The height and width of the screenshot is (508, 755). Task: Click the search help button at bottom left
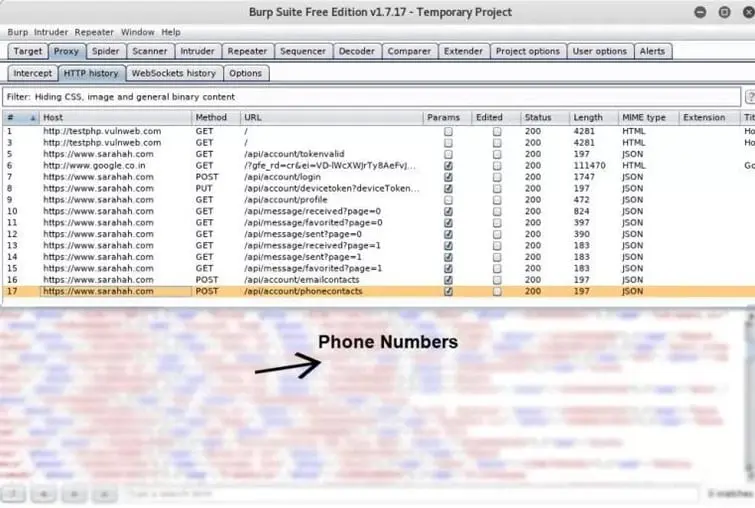(14, 494)
